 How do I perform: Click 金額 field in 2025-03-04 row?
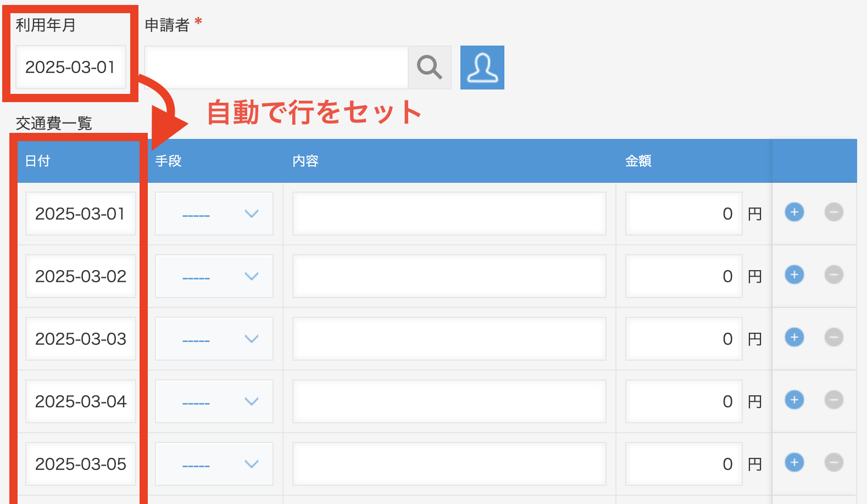click(x=684, y=401)
